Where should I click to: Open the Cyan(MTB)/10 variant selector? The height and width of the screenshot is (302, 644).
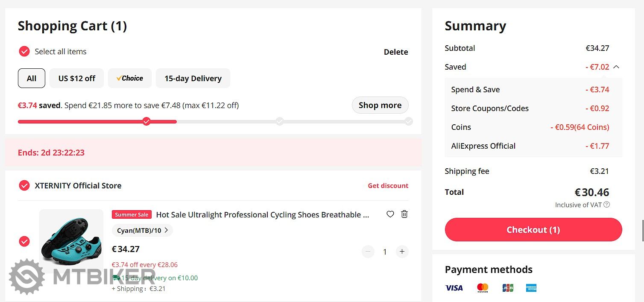click(x=142, y=231)
